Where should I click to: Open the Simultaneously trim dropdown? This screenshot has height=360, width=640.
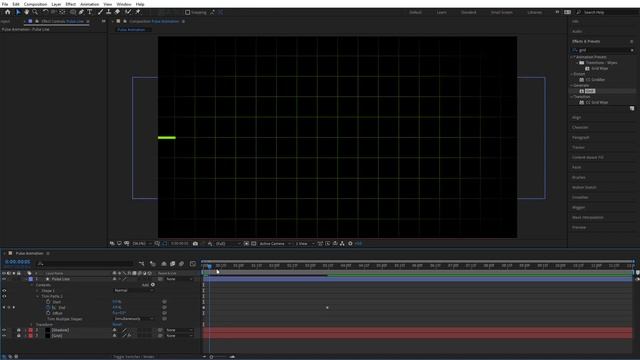pyautogui.click(x=133, y=319)
